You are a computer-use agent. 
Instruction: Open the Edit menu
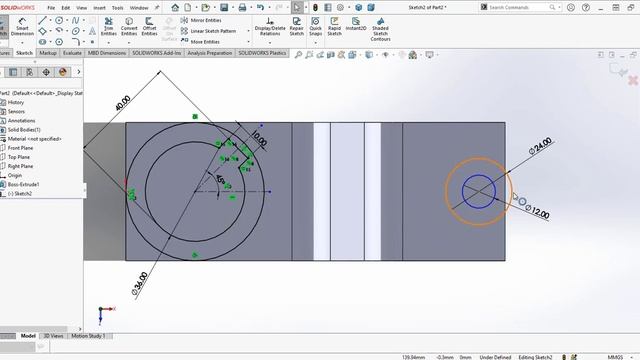tap(66, 8)
